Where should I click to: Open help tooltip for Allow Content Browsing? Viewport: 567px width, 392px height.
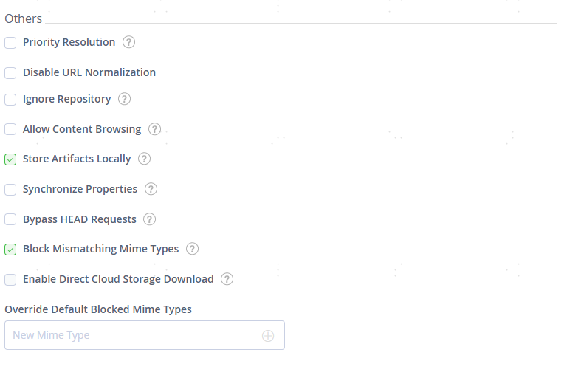154,129
